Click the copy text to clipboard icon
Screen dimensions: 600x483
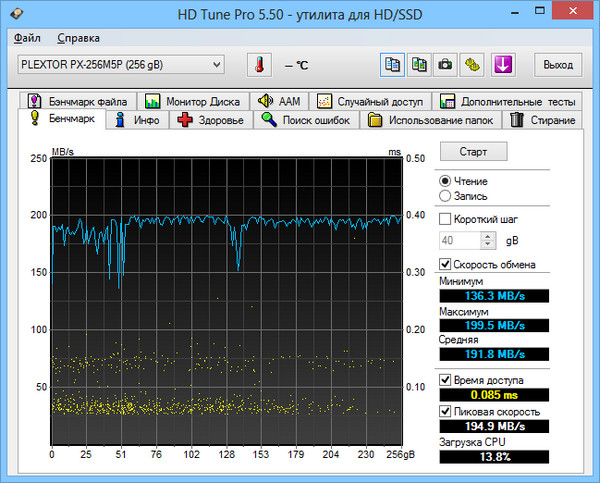tap(393, 65)
